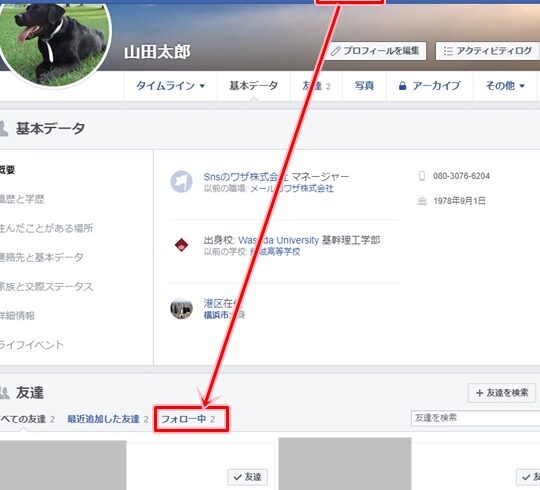540x490 pixels.
Task: Click the 横浜市 hometown link
Action: coord(216,315)
